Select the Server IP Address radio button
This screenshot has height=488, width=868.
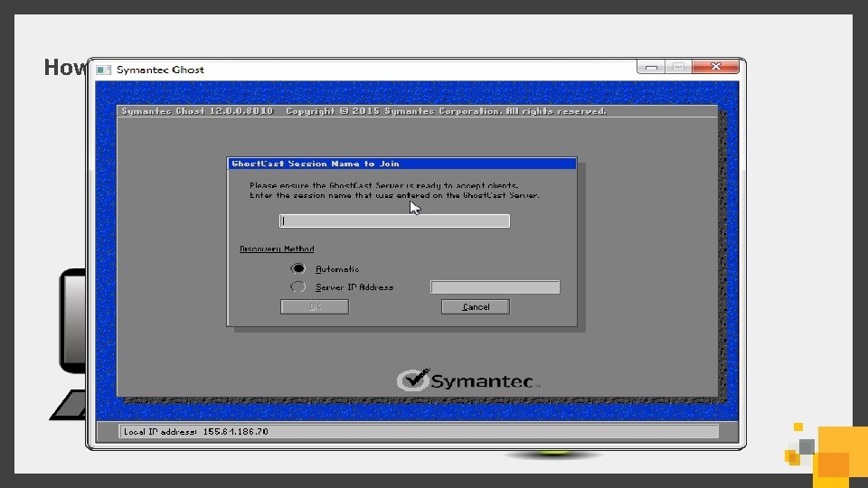coord(297,286)
